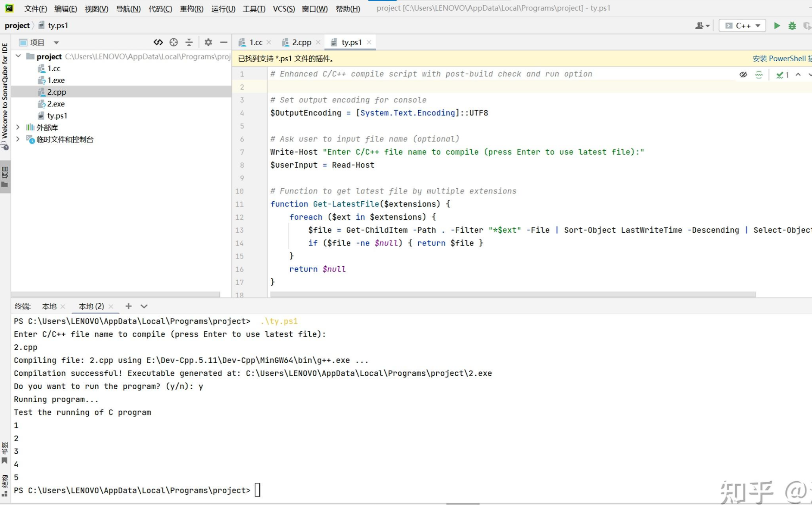The image size is (812, 505).
Task: Switch to the 2.cpp editor tab
Action: [301, 42]
